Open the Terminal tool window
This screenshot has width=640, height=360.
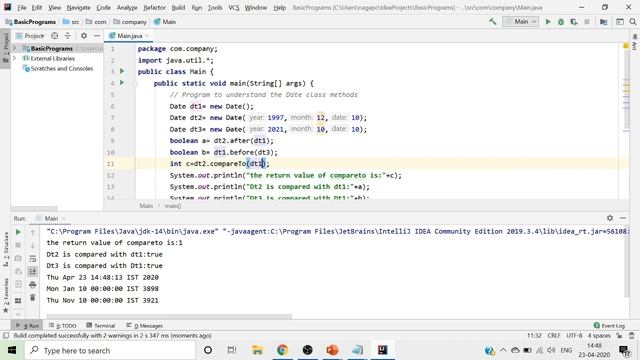coord(100,325)
